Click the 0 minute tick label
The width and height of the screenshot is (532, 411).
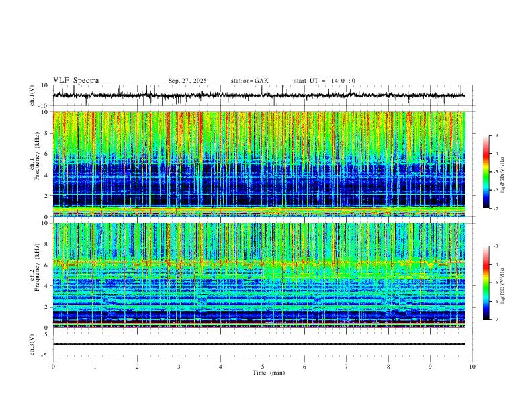[x=53, y=367]
